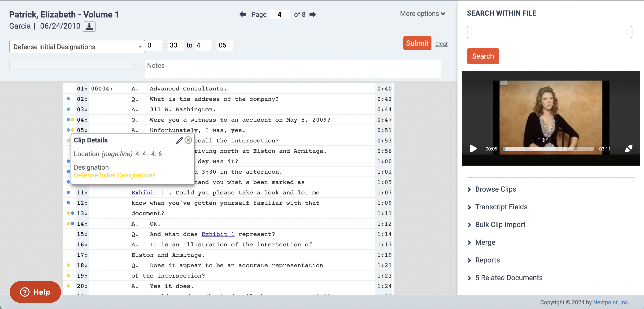Submit the designation clip
The height and width of the screenshot is (309, 644).
[x=417, y=43]
